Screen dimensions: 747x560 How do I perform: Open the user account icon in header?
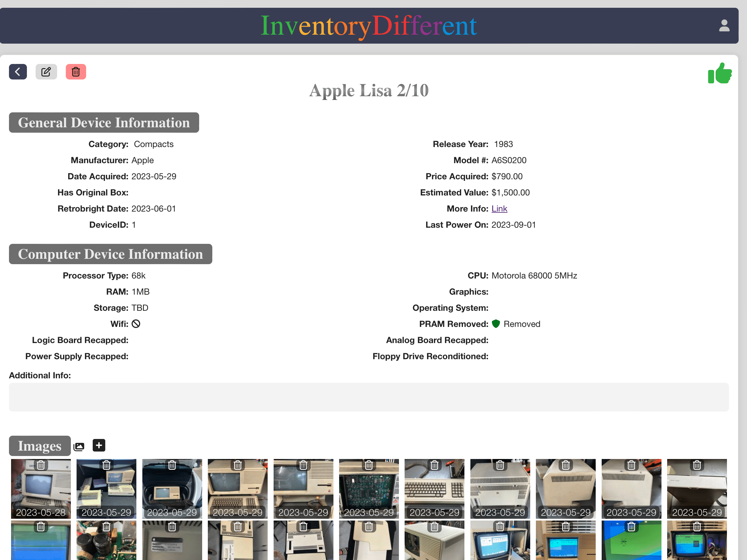tap(724, 26)
